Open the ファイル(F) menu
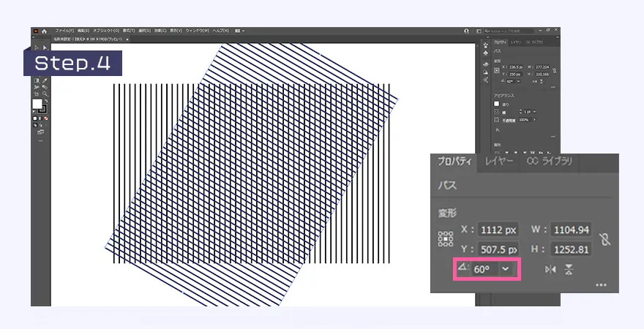 (64, 31)
